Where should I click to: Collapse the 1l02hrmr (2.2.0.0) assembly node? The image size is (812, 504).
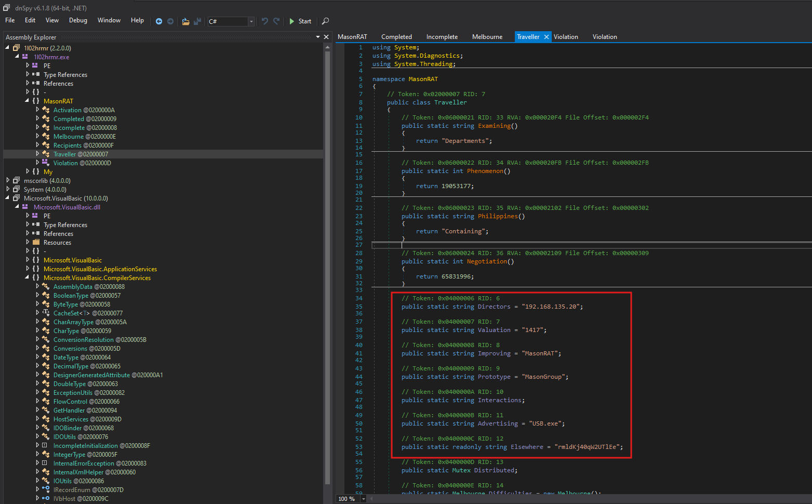(7, 48)
